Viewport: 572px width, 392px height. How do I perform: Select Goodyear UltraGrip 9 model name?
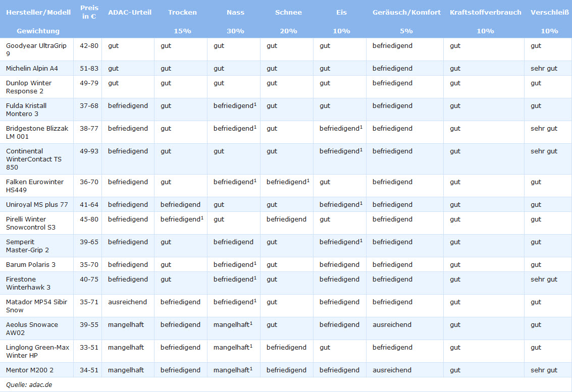(36, 49)
